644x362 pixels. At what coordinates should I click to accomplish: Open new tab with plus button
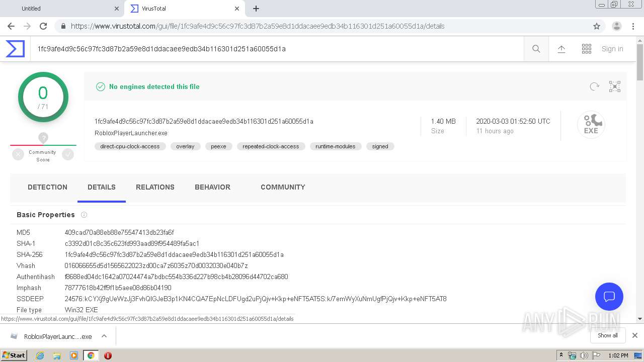[256, 9]
